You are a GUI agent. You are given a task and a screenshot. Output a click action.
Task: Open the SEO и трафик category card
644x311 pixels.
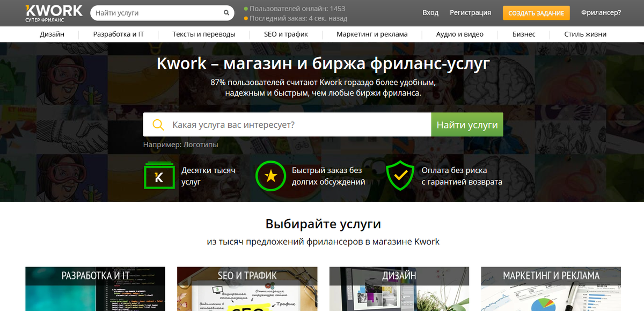click(x=247, y=288)
